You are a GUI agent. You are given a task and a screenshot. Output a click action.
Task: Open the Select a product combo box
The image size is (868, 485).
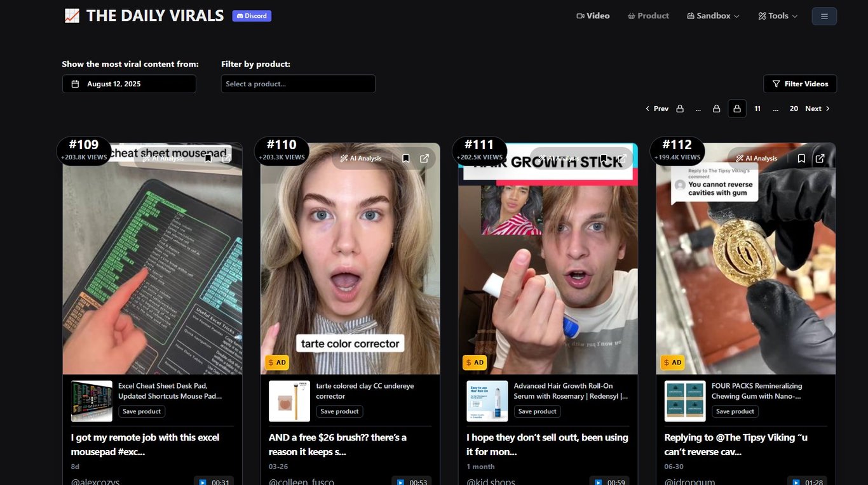tap(298, 84)
